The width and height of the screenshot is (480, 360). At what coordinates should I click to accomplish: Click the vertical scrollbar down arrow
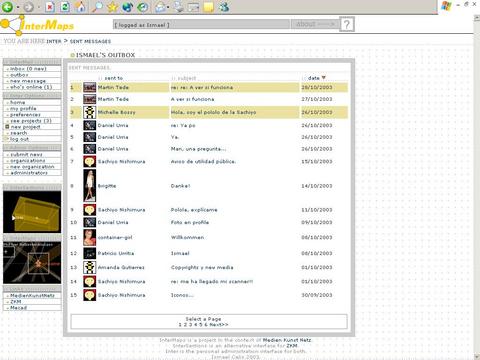point(477,356)
